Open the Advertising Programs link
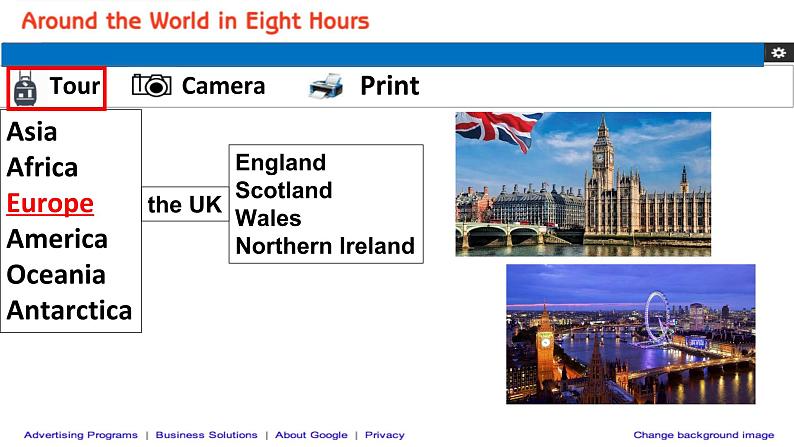The image size is (794, 447). pyautogui.click(x=81, y=435)
